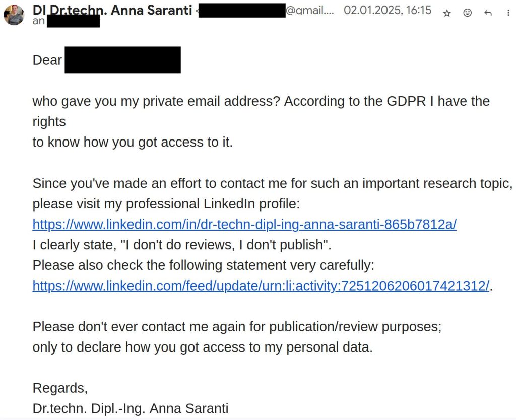The height and width of the screenshot is (420, 516).
Task: Click the "Regards," closing text
Action: point(60,388)
